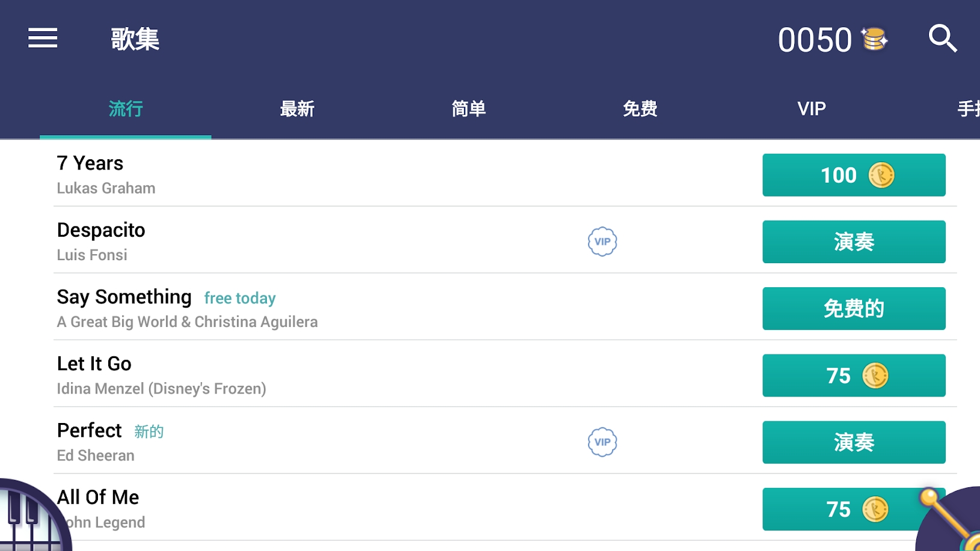The width and height of the screenshot is (980, 551).
Task: Open the 简单 songs tab
Action: 468,109
